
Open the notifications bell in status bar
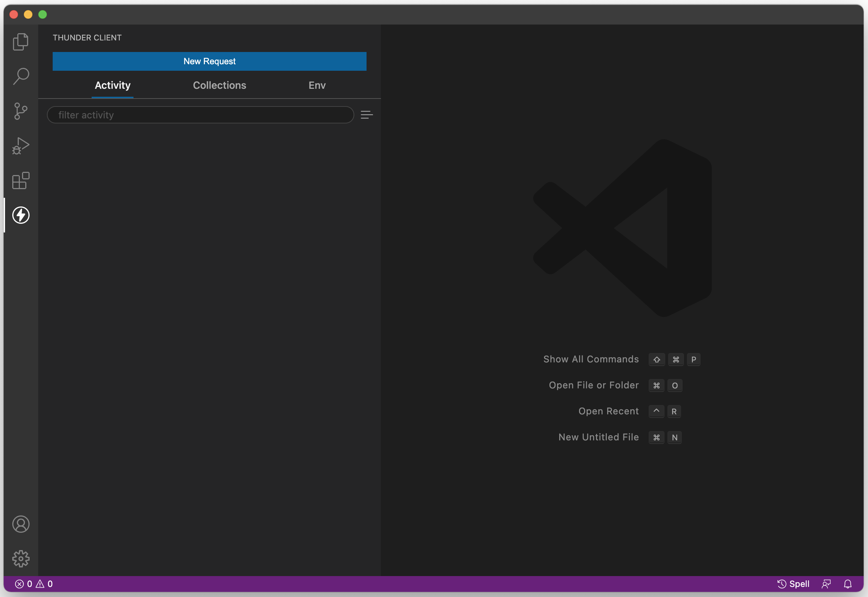[847, 584]
